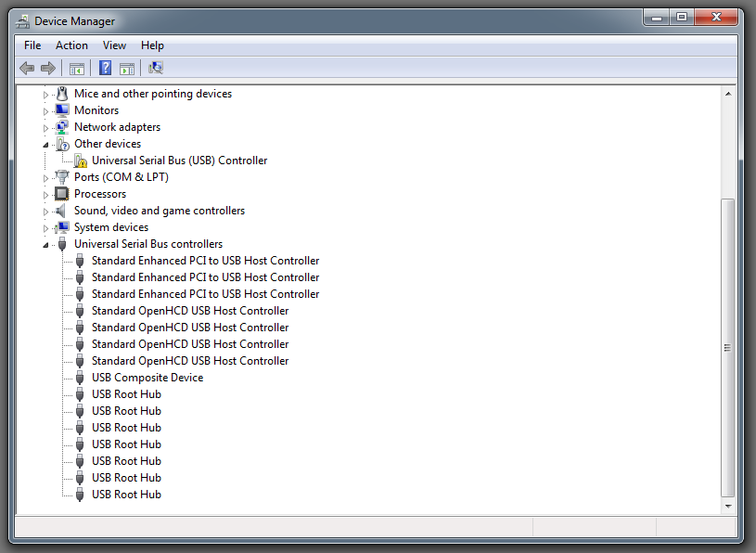The height and width of the screenshot is (553, 756).
Task: Select the last USB Root Hub entry
Action: click(x=126, y=495)
